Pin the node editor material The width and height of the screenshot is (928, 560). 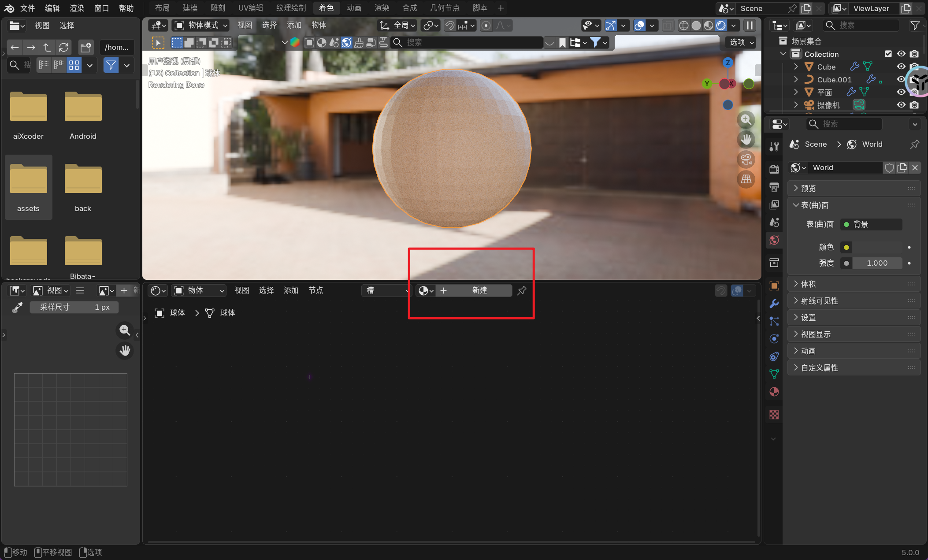[x=522, y=290]
